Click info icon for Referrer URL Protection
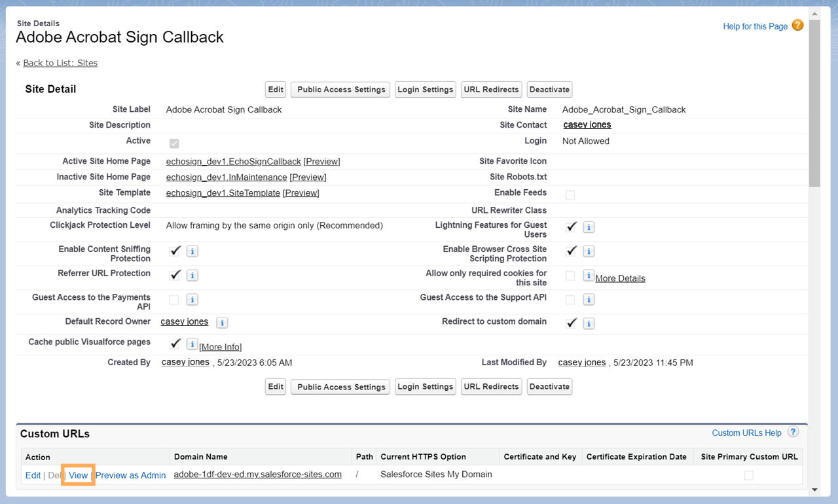 [x=192, y=276]
